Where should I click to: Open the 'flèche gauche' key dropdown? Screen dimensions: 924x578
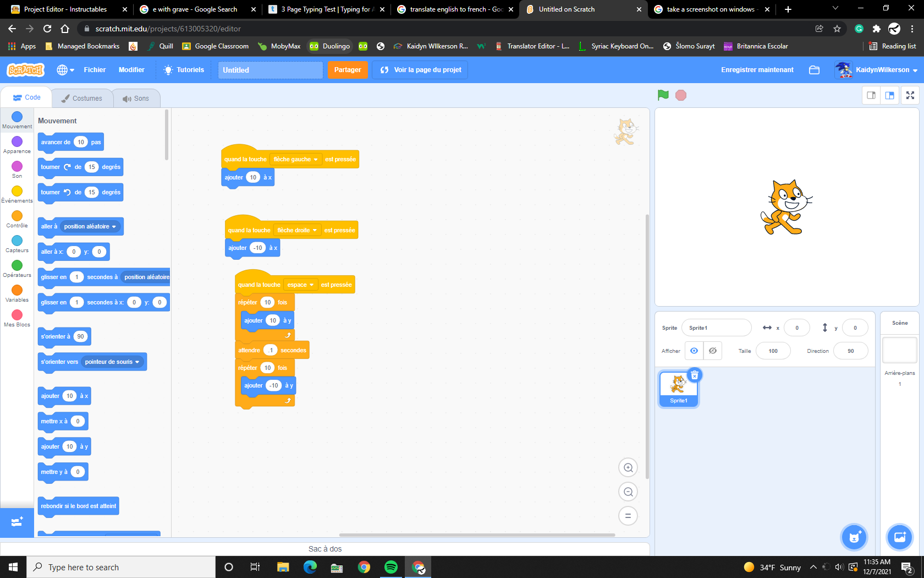pos(296,159)
